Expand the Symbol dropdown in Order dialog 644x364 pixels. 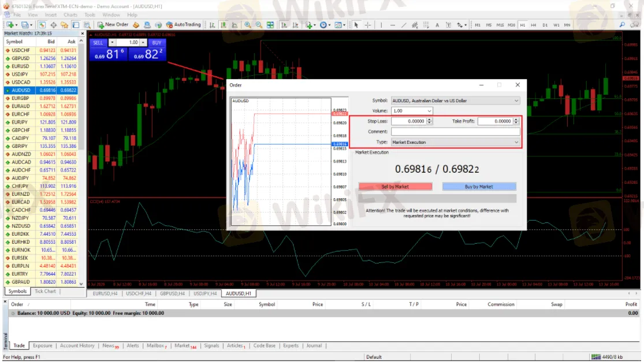(516, 101)
